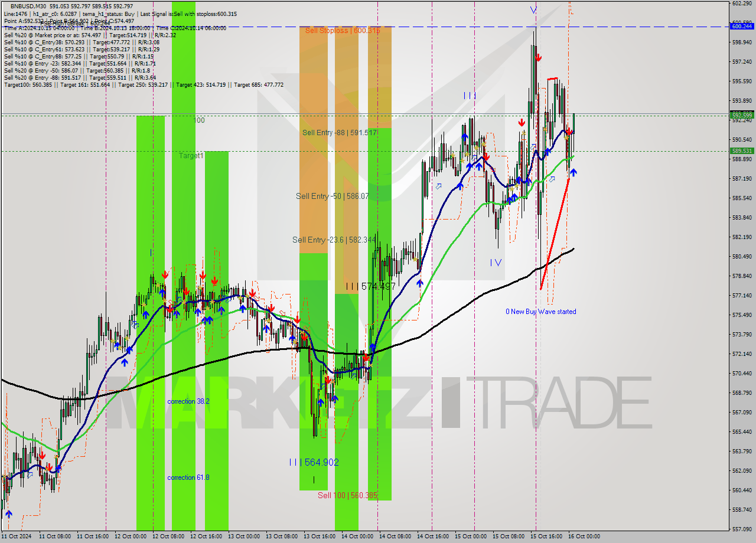The height and width of the screenshot is (543, 756).
Task: Click the 598.940 price axis label
Action: (742, 42)
